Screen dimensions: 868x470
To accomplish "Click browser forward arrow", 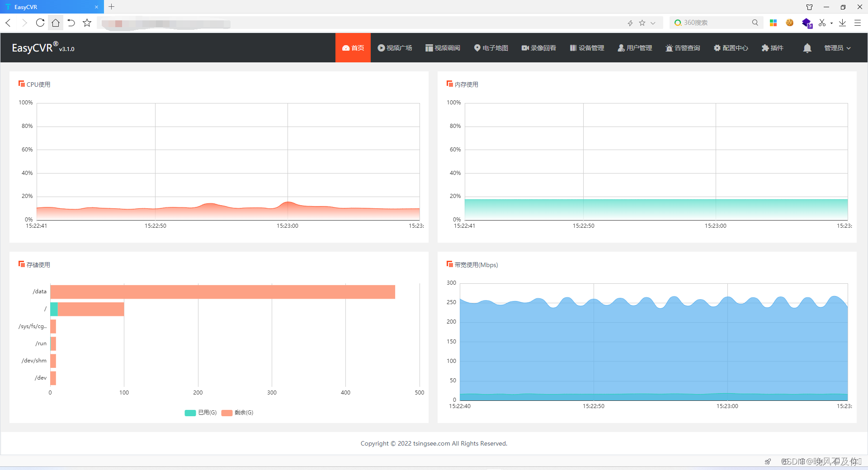I will [x=24, y=23].
